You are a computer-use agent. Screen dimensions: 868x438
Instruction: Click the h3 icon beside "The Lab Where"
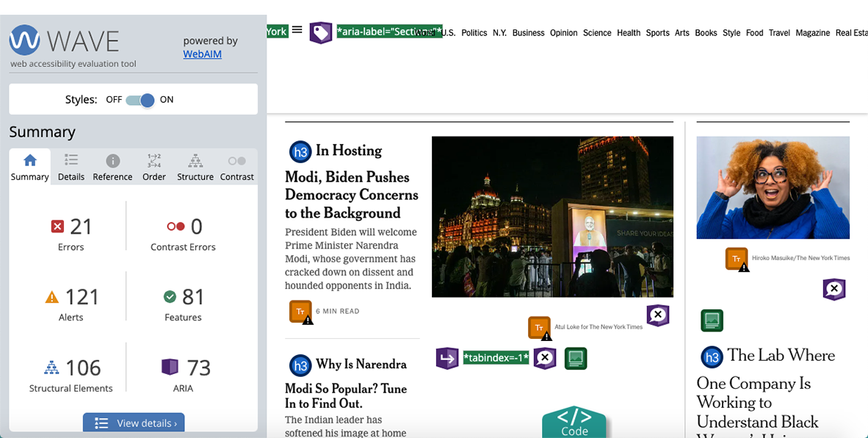[x=711, y=356]
